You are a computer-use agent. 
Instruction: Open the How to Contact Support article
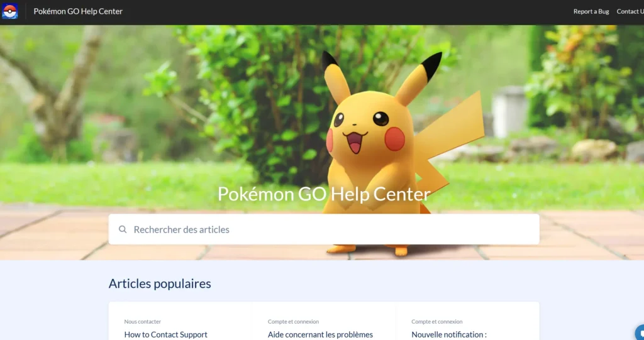(x=165, y=335)
